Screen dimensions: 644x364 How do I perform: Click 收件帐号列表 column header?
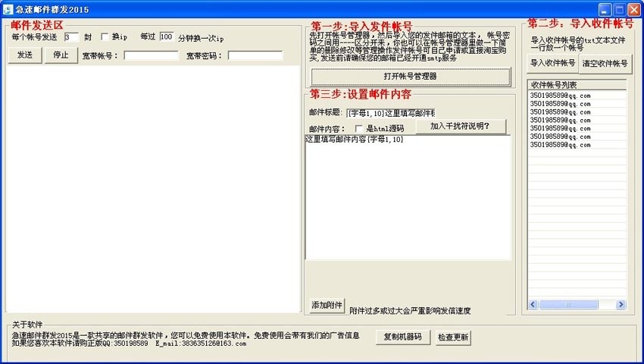click(577, 85)
